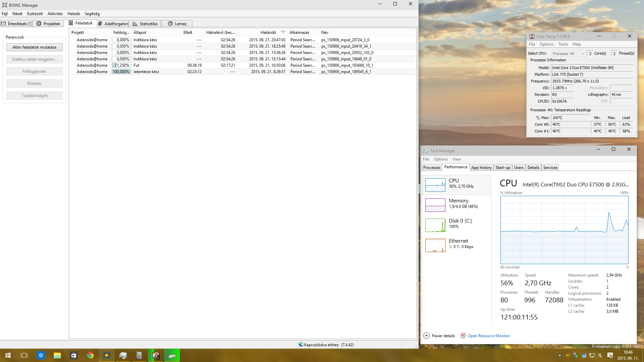Open network status tray icon
The width and height of the screenshot is (644, 362).
tap(592, 355)
